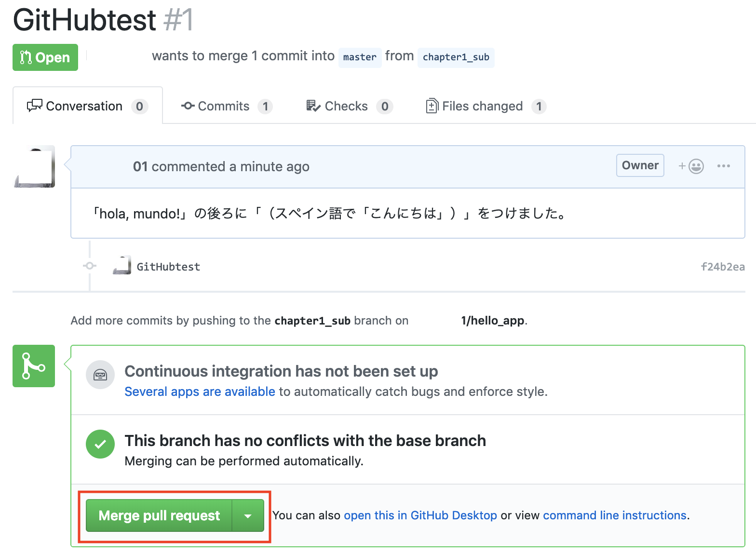Click the Owner badge on the comment
The height and width of the screenshot is (555, 756).
click(x=640, y=165)
